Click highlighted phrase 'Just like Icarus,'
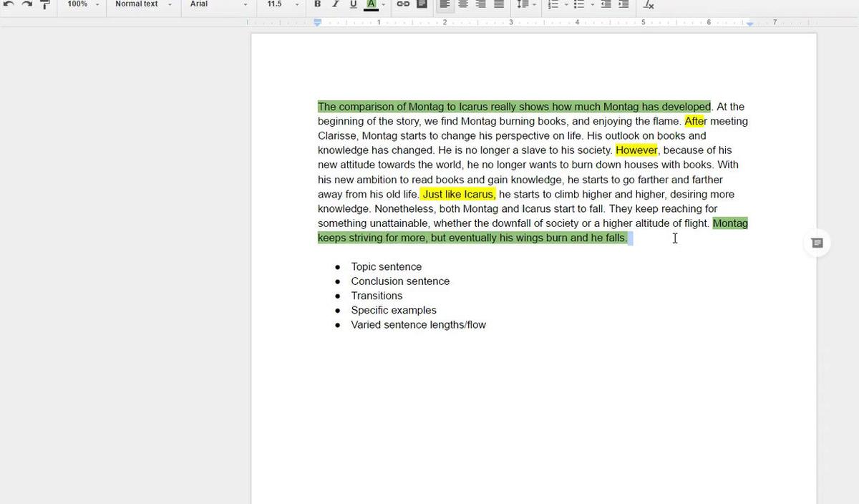 click(x=458, y=194)
